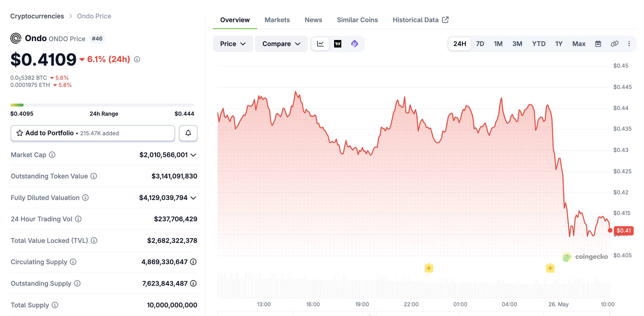
Task: Click the $0.444 range high value
Action: pyautogui.click(x=184, y=114)
